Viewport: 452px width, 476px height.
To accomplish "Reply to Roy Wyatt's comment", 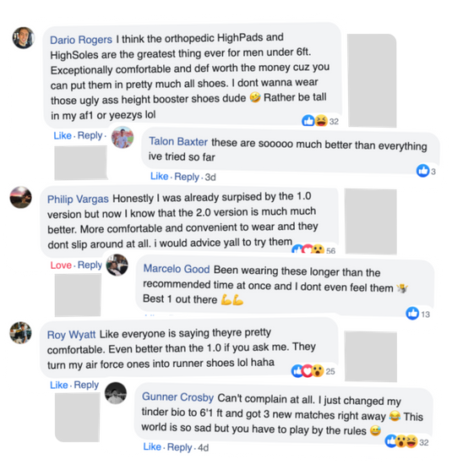I will tap(86, 385).
